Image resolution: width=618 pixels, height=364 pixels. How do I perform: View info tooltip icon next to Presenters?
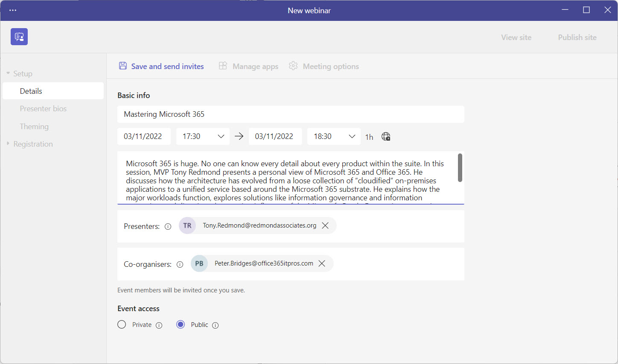pyautogui.click(x=168, y=226)
